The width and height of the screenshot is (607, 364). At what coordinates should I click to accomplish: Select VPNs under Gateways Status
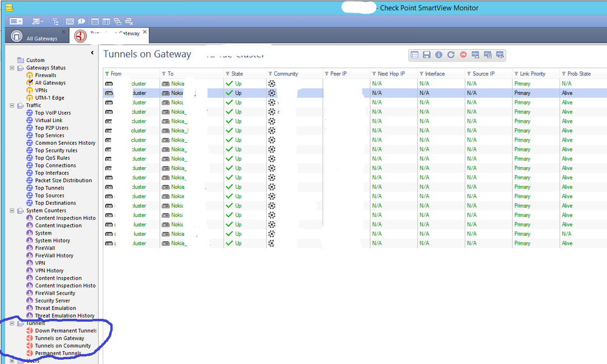click(x=41, y=90)
